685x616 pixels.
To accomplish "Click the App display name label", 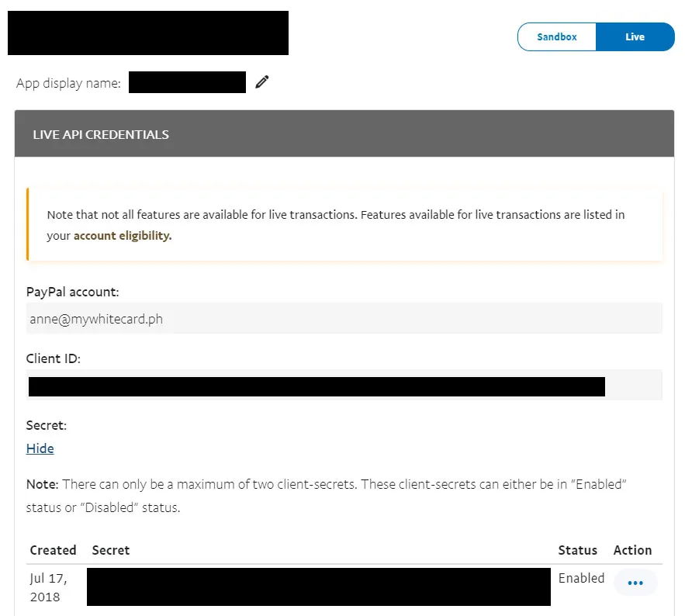I will 68,83.
